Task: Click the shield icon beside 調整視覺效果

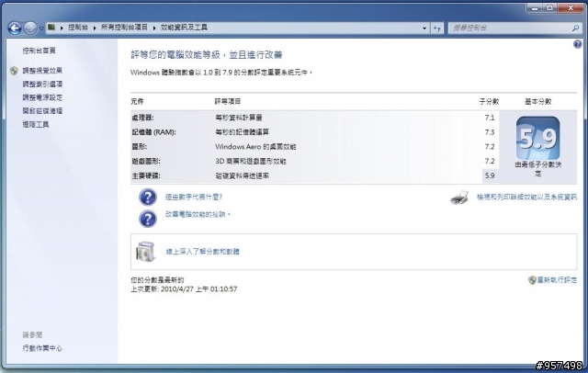Action: 14,71
